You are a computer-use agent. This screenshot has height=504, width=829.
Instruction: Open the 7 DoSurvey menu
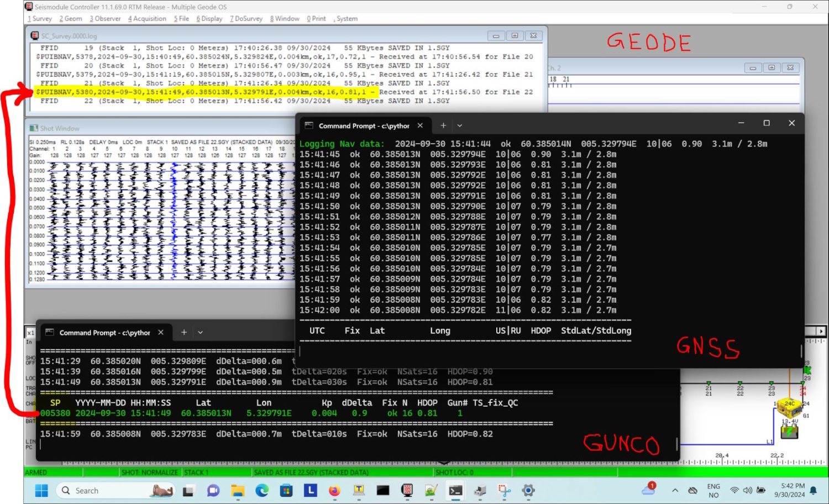pyautogui.click(x=246, y=19)
